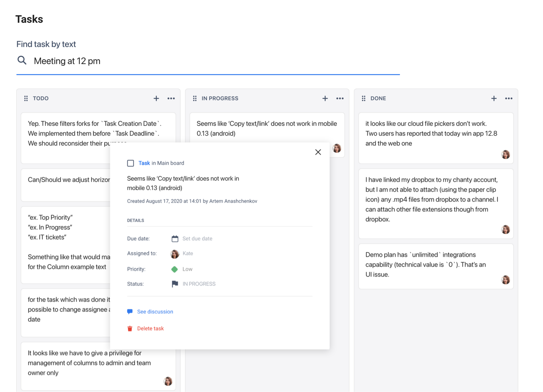
Task: Open 'for the task which was done' card
Action: [x=66, y=313]
